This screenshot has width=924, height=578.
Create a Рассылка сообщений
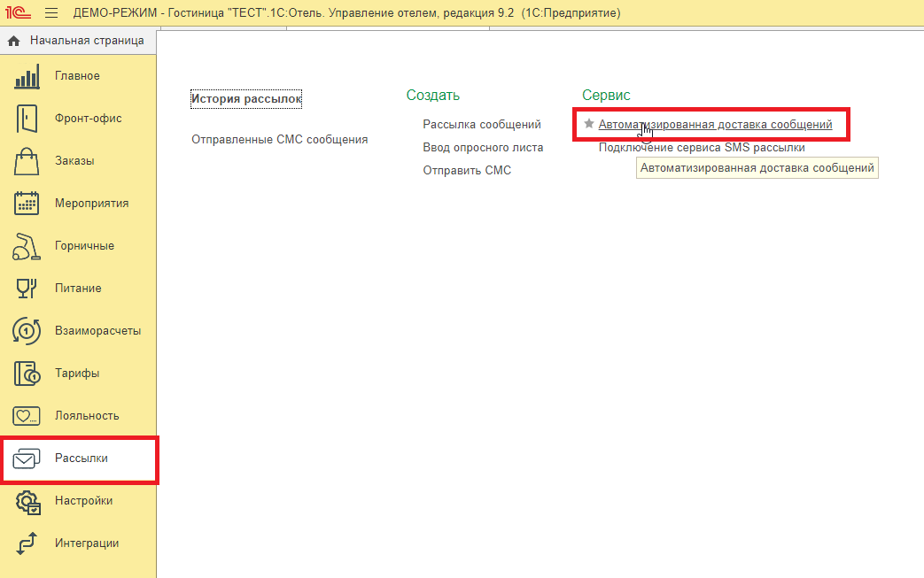[x=481, y=124]
